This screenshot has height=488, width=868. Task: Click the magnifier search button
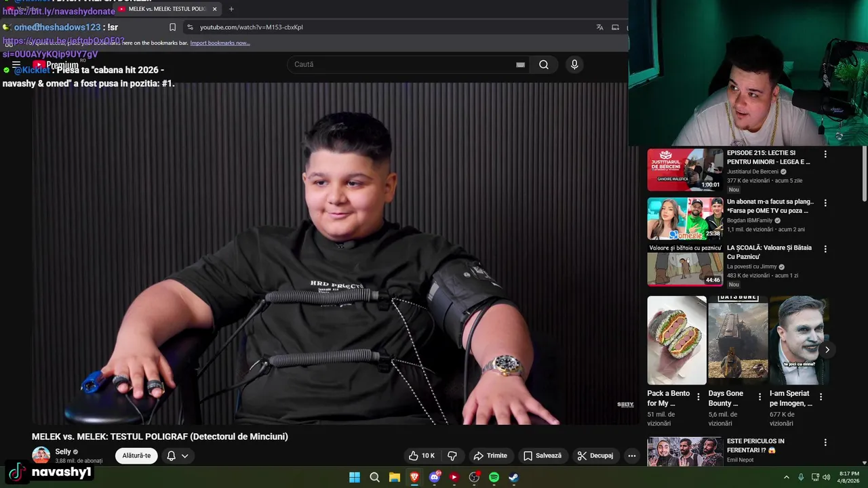(544, 65)
